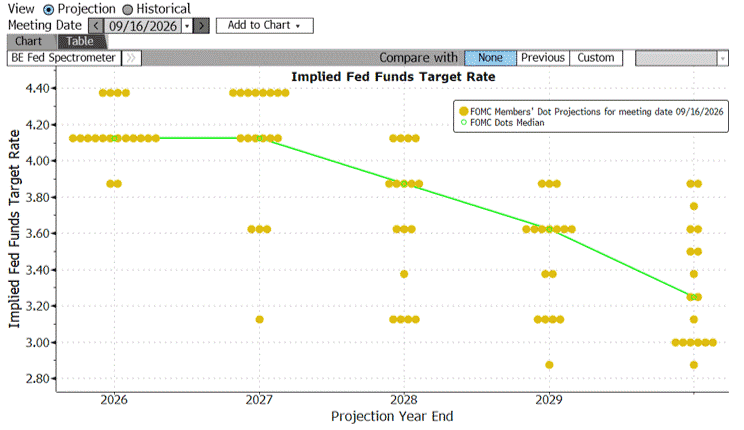Open the empty custom comparison dropdown
Screen dimensions: 744x430
681,58
